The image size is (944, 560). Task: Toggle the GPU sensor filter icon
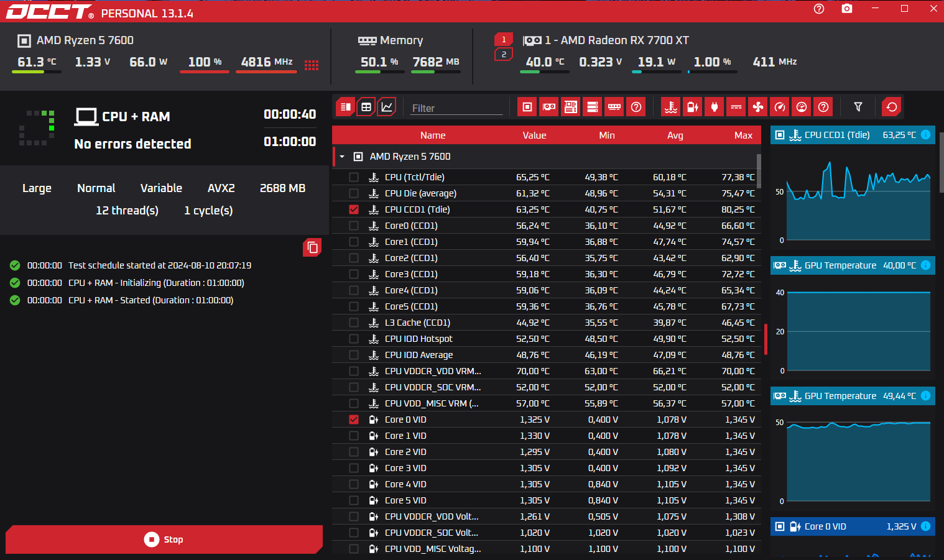click(549, 107)
